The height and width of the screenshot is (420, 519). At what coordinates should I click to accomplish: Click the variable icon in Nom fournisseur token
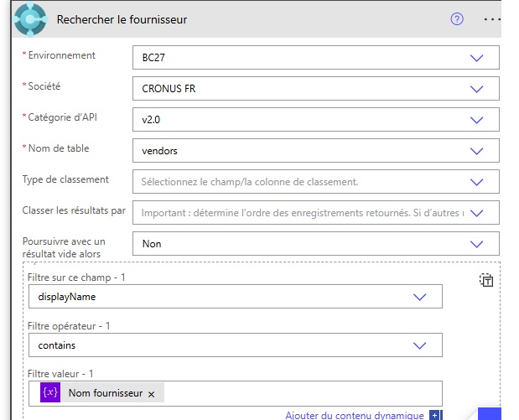coord(49,393)
